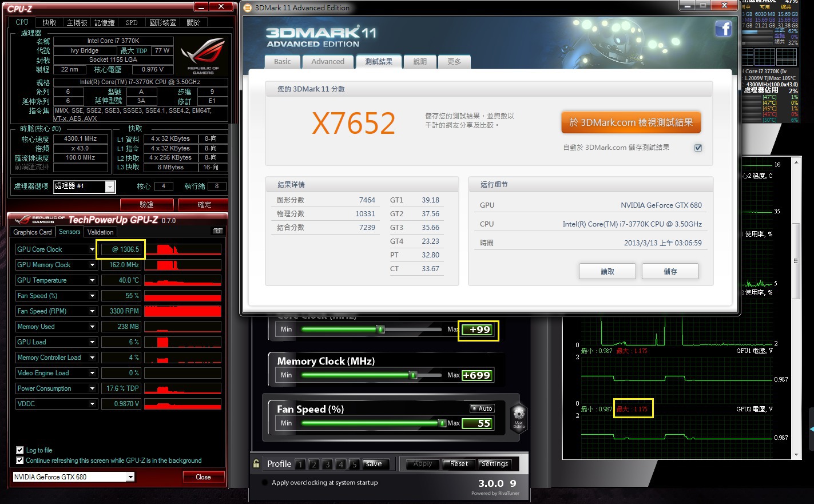Open 快取 tab in CPU-Z

(x=49, y=23)
